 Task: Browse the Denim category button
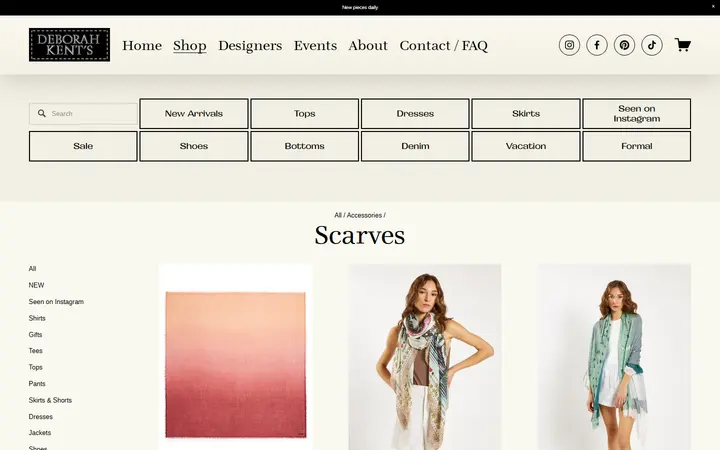pyautogui.click(x=415, y=146)
